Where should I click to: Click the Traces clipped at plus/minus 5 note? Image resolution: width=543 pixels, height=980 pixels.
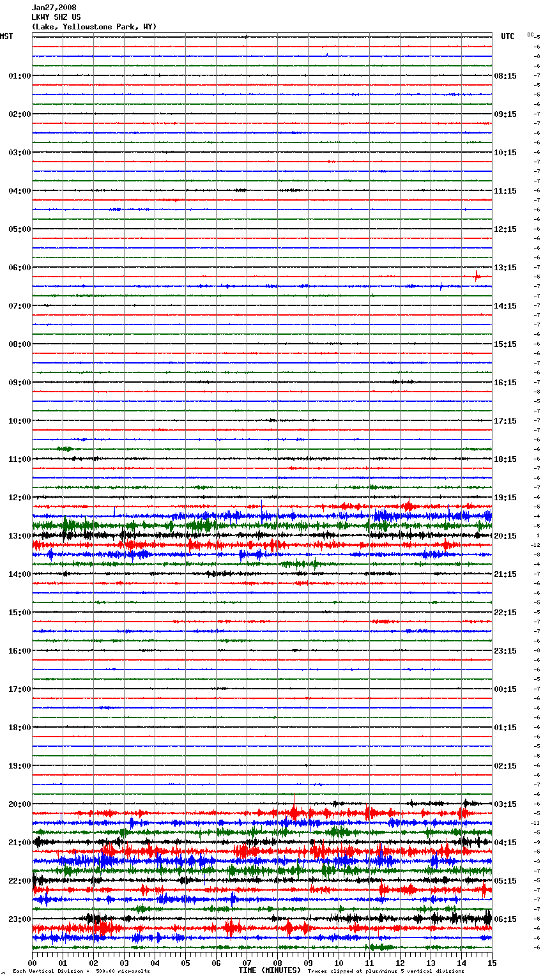(386, 972)
